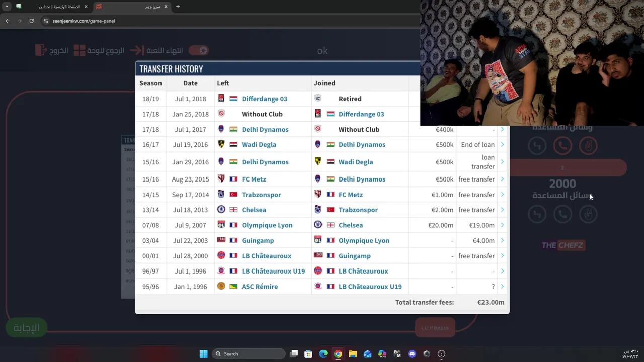Expand the Jul 9, 2007 transfer row arrow
The width and height of the screenshot is (644, 362).
coord(502,225)
